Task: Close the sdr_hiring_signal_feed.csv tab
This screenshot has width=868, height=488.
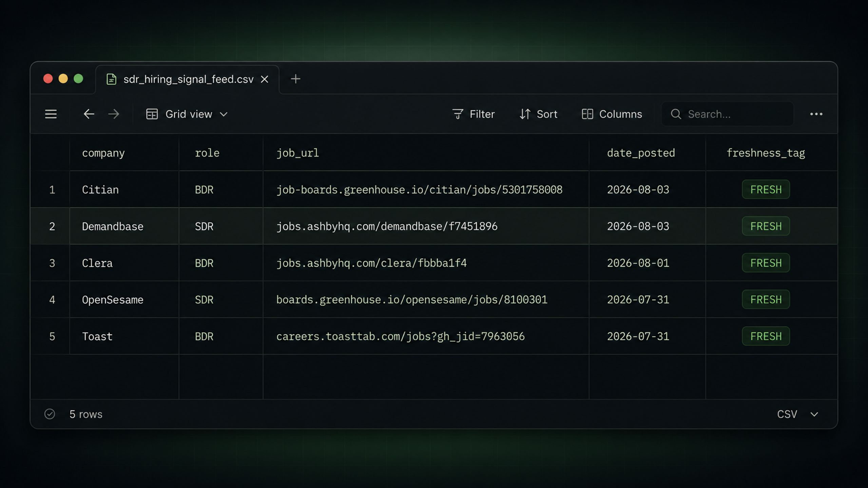Action: tap(265, 79)
